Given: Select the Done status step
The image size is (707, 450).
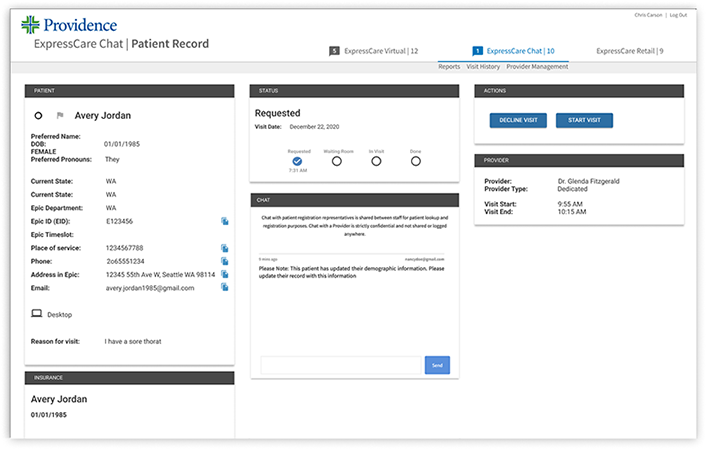Looking at the screenshot, I should coord(416,161).
